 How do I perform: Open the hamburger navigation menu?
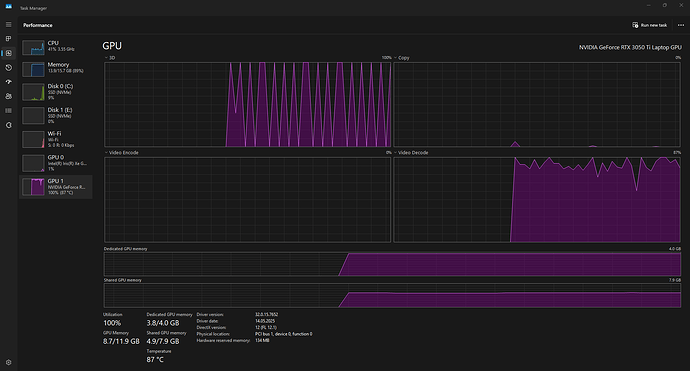click(8, 25)
